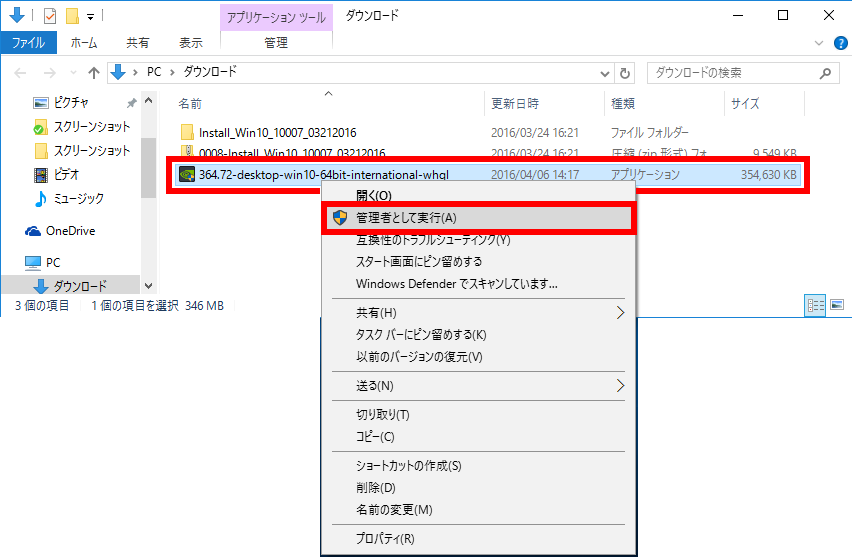The width and height of the screenshot is (852, 557).
Task: Select プロパティ(R) in the context menu
Action: pos(385,538)
